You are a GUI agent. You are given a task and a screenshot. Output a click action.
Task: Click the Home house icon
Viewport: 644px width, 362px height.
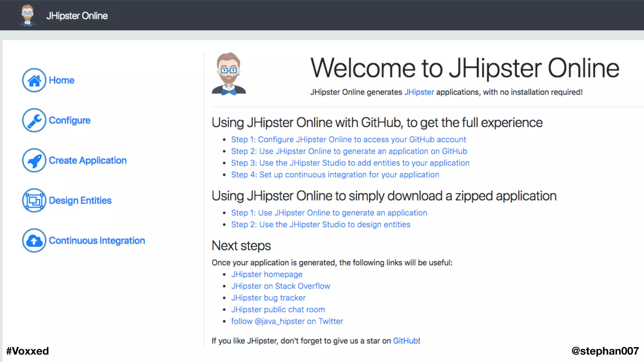coord(34,80)
